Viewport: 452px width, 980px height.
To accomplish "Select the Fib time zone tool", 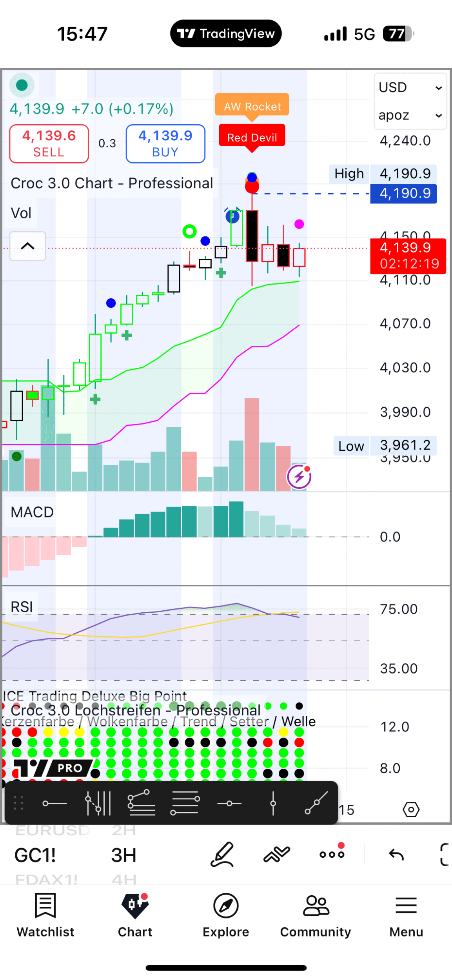I will pos(98,803).
